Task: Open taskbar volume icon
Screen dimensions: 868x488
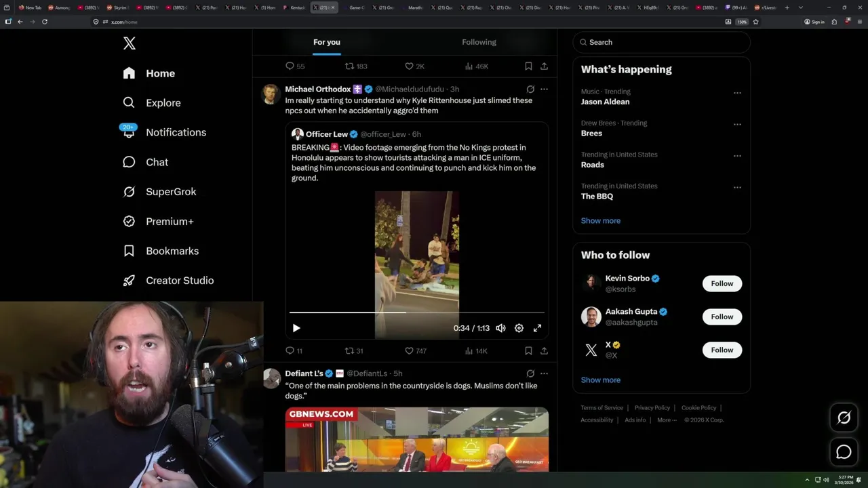Action: coord(826,480)
